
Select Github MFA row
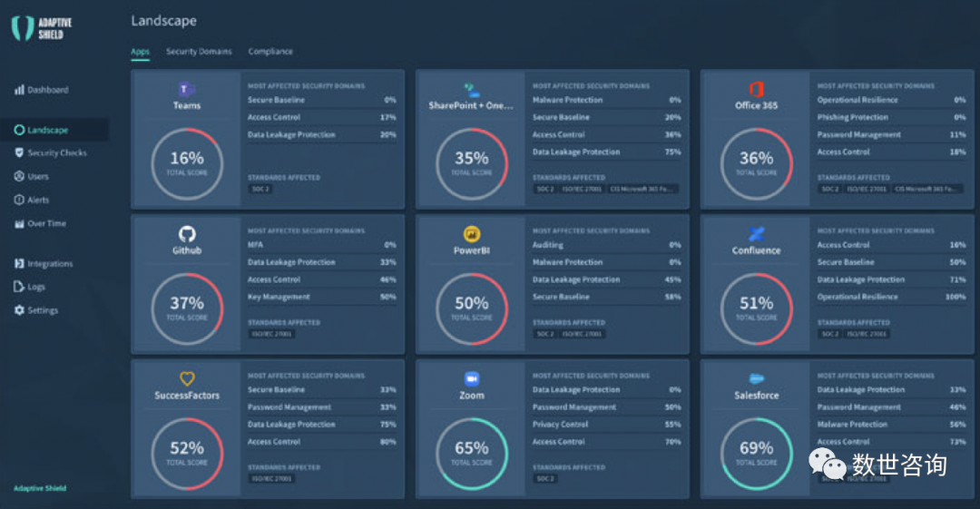click(x=322, y=244)
